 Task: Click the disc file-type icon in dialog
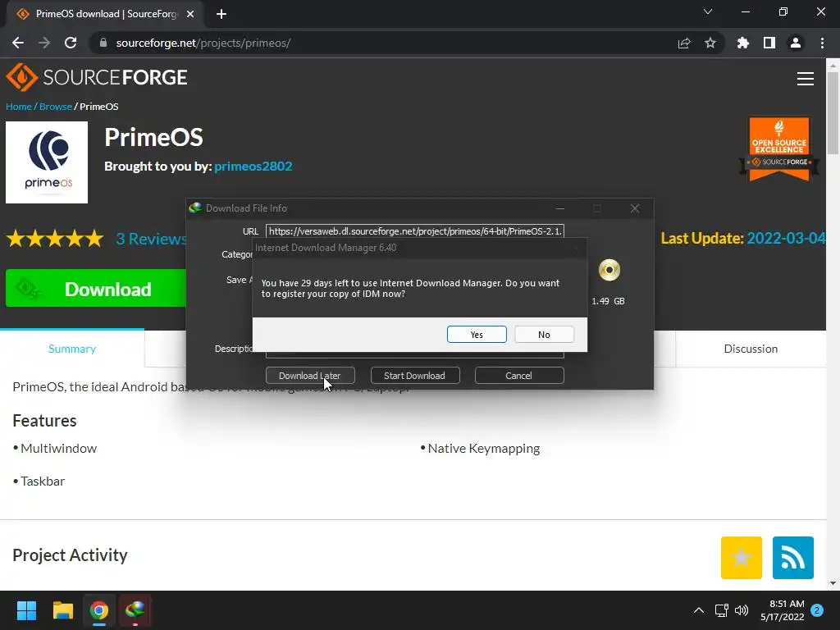[609, 270]
